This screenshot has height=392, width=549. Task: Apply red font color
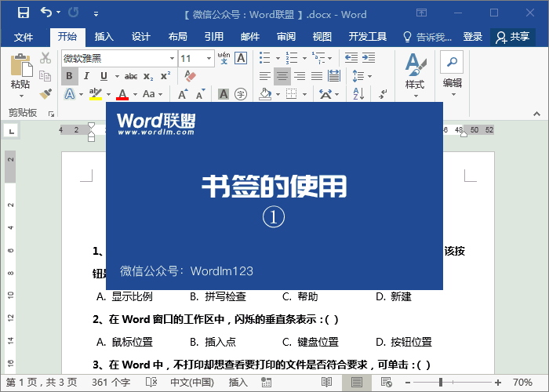(122, 94)
